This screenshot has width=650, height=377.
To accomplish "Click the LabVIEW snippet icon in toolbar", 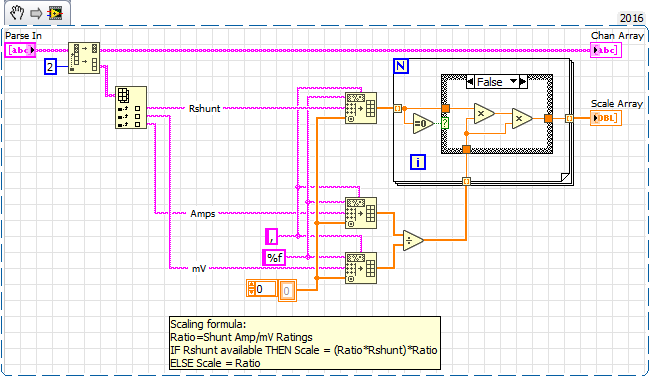I will point(55,13).
